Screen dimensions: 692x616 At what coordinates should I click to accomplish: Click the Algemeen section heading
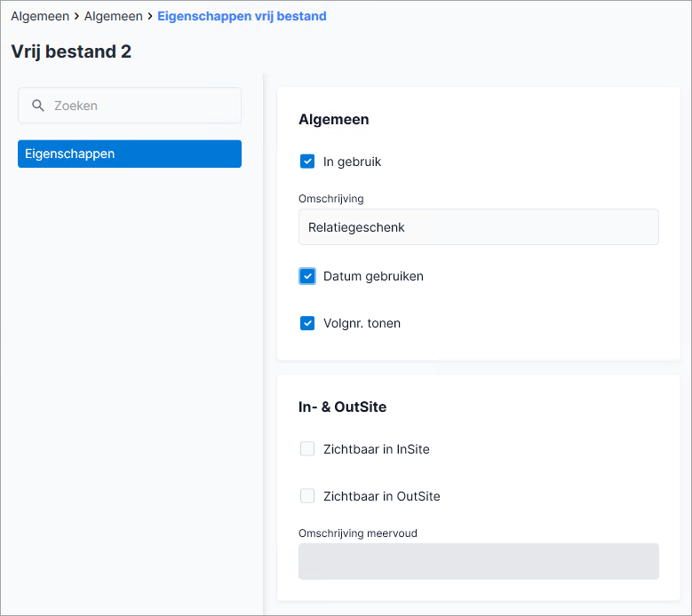tap(334, 120)
